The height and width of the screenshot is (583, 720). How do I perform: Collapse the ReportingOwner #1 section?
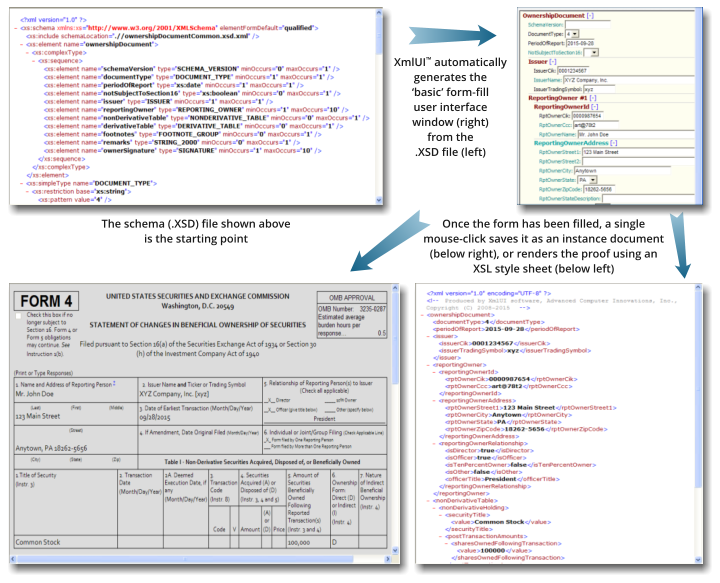(593, 98)
